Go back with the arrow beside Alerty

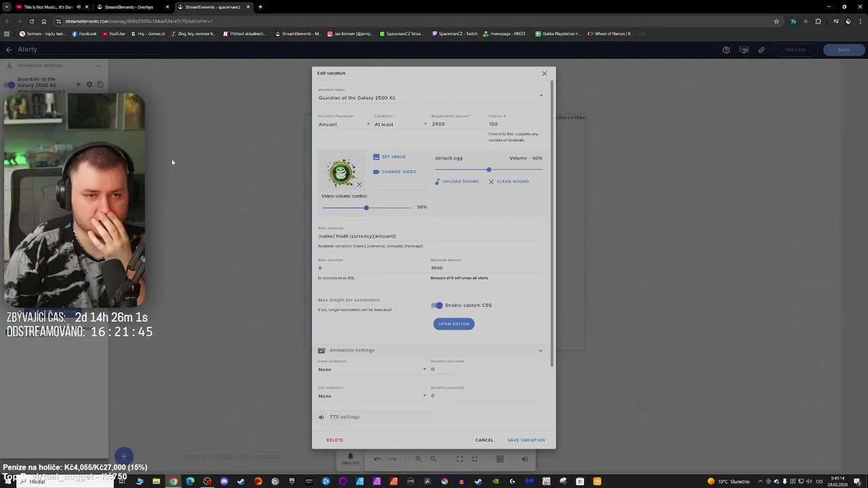point(9,49)
